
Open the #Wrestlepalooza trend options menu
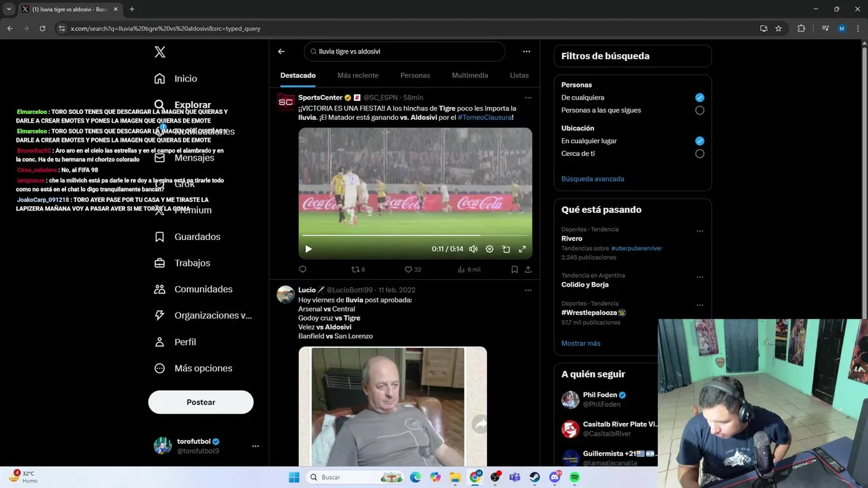point(700,306)
